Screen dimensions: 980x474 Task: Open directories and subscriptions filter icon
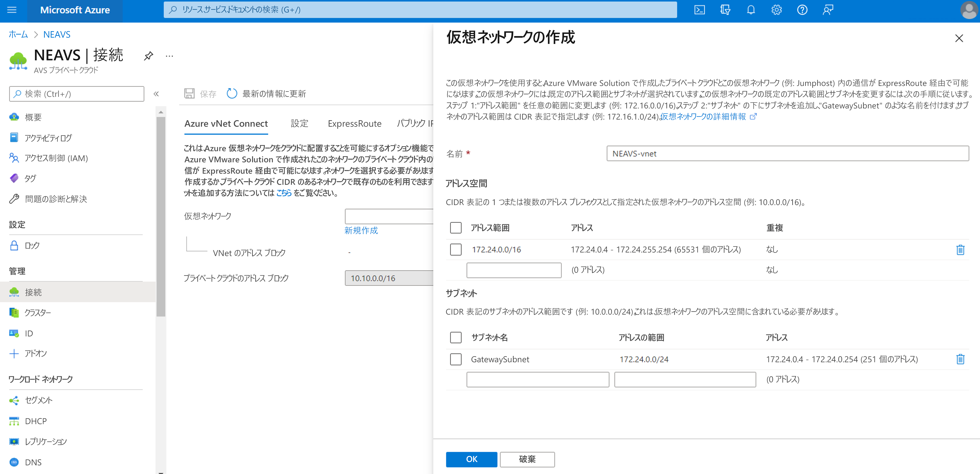point(725,10)
